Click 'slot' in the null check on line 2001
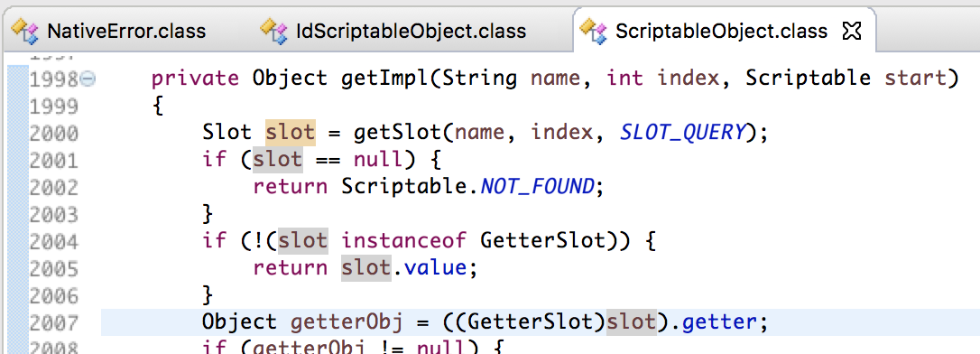This screenshot has height=354, width=980. click(278, 160)
